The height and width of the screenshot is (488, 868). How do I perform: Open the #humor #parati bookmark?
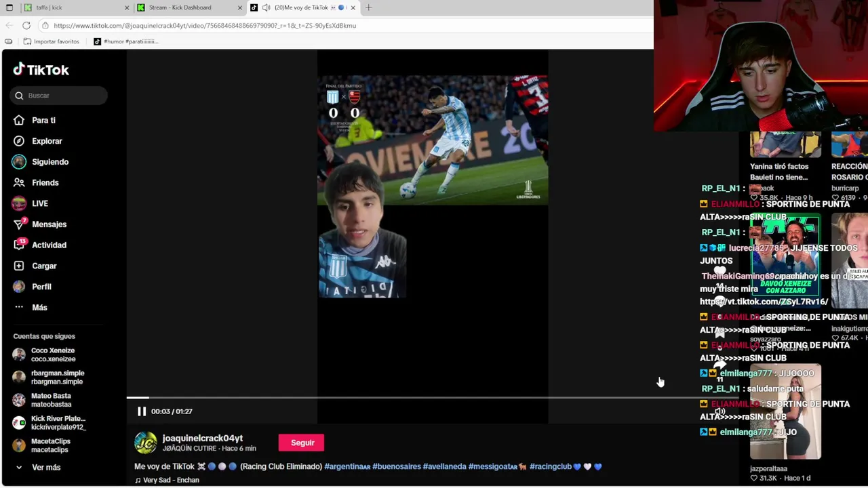tap(125, 41)
